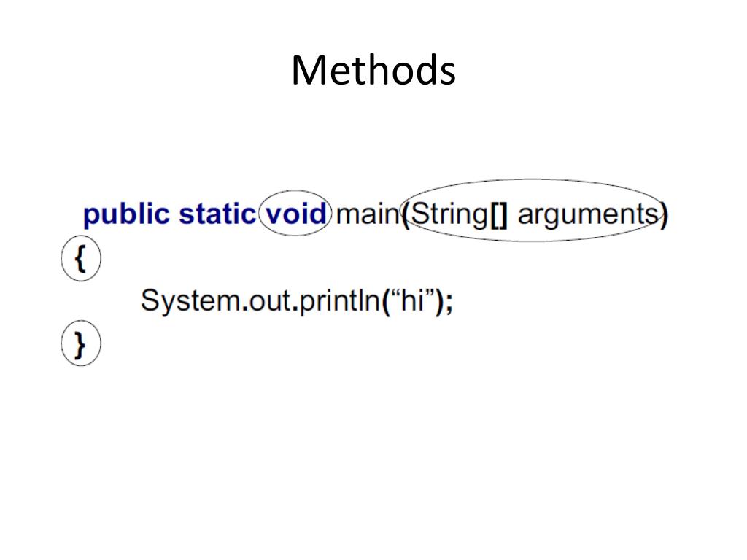
Task: Click the word System in println line
Action: pos(190,301)
